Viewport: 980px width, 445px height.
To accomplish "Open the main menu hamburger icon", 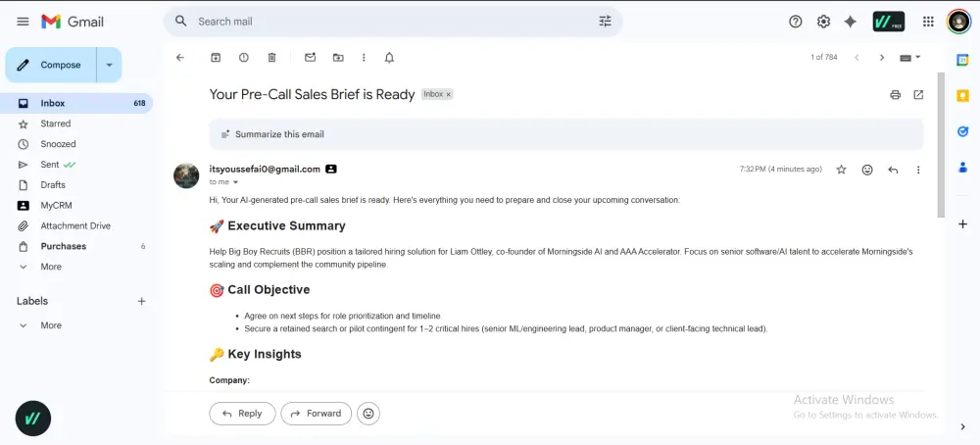I will coord(24,22).
